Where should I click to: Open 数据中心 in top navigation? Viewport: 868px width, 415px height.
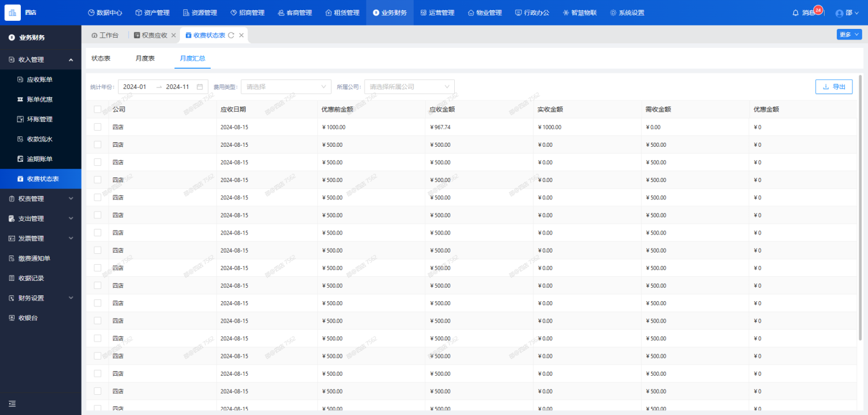click(x=105, y=13)
